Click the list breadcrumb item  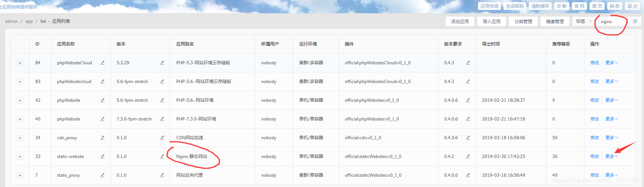click(x=43, y=21)
